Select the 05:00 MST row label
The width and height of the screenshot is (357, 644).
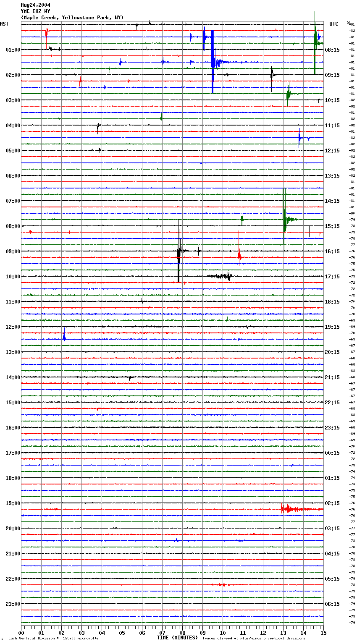click(x=13, y=151)
